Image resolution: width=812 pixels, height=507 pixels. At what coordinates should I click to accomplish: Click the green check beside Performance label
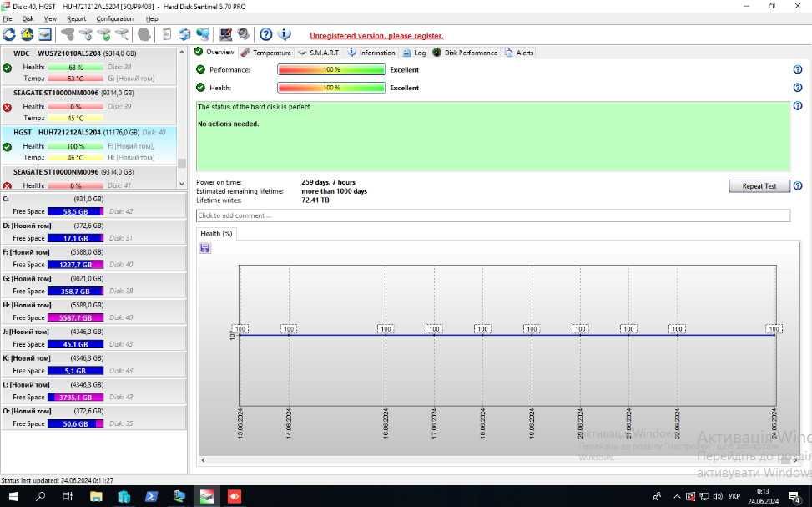201,69
